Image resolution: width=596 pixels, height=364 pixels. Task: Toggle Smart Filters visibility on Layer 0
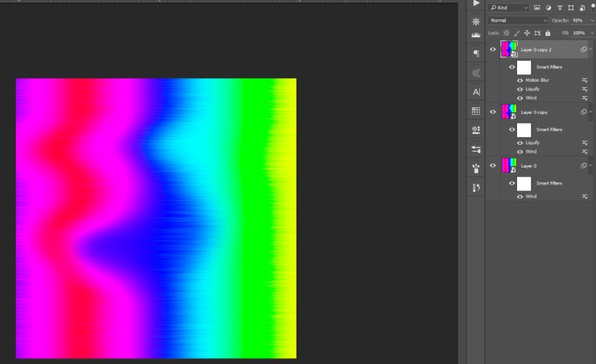pos(512,183)
